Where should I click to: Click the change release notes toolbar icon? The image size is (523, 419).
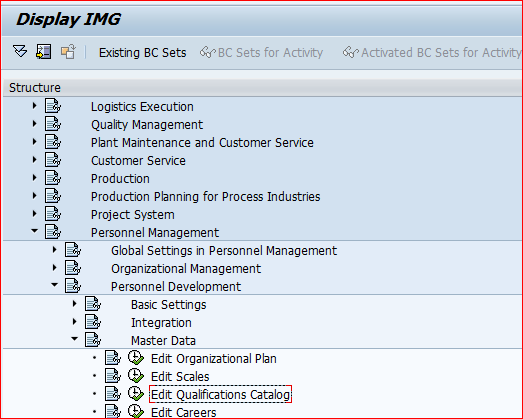[x=68, y=52]
